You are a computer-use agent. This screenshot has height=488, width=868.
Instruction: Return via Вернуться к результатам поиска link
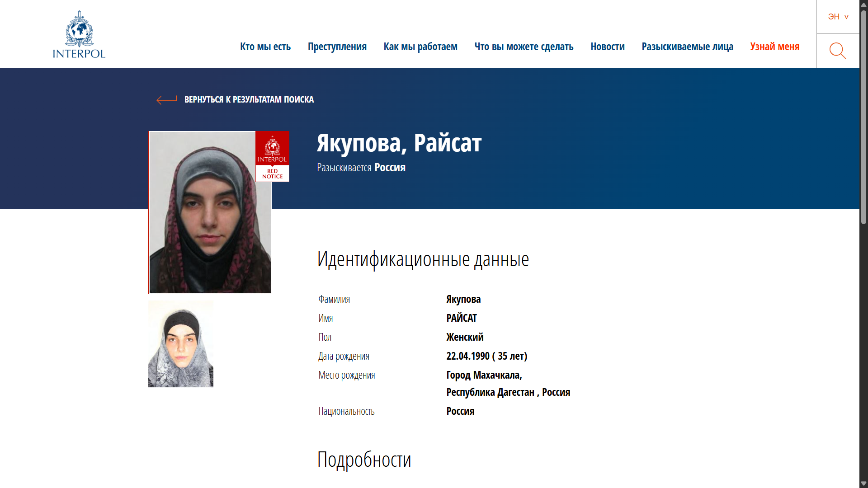[x=249, y=99]
